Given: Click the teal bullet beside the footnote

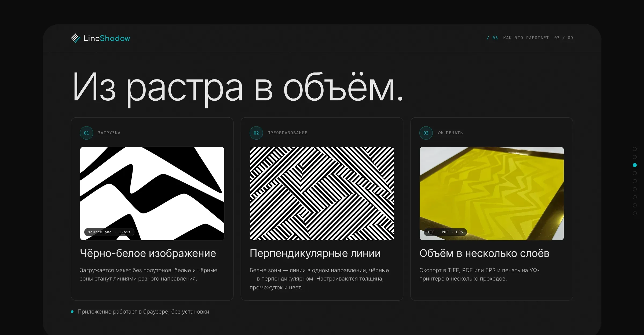Looking at the screenshot, I should 72,312.
